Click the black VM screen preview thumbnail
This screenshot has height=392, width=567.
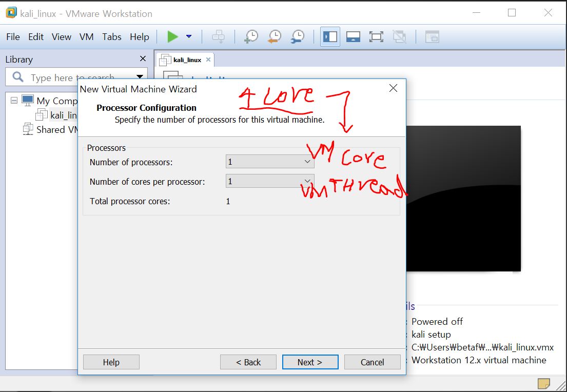(x=463, y=198)
